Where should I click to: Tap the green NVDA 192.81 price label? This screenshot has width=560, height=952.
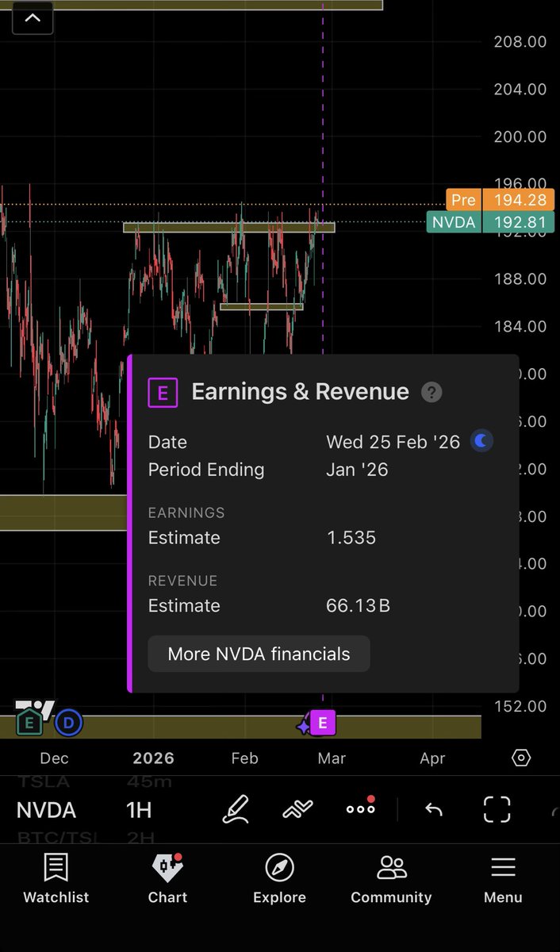(x=489, y=221)
